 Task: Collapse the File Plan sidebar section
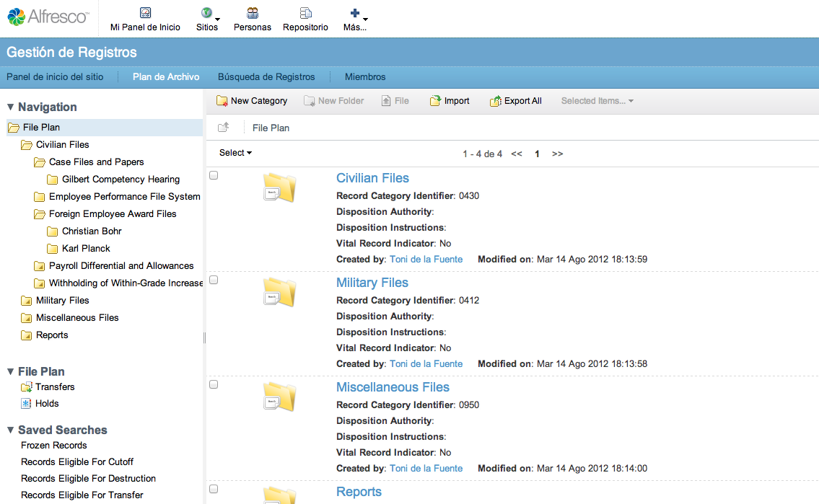[10, 371]
